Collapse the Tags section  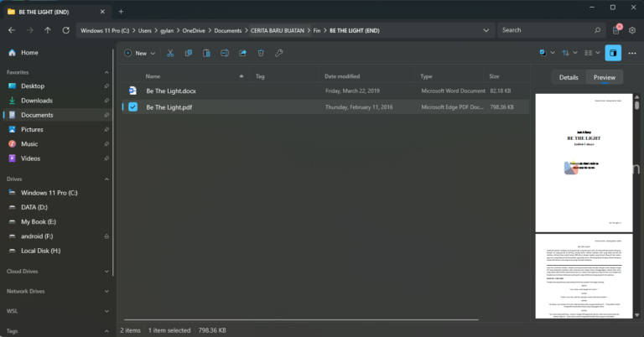(106, 331)
